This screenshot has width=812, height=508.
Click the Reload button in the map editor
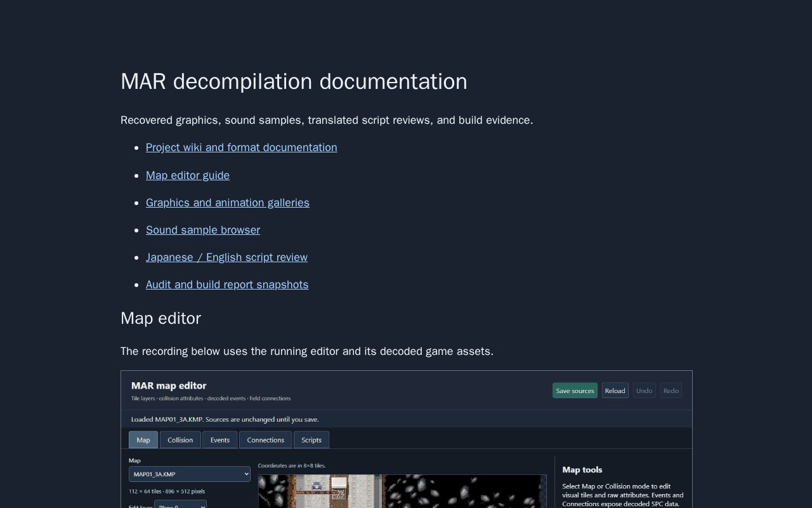click(x=615, y=391)
